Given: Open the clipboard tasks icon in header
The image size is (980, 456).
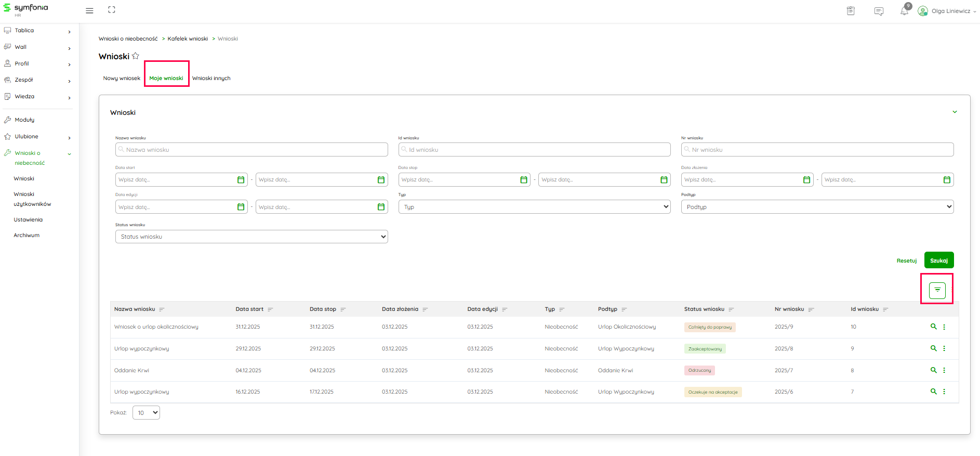Looking at the screenshot, I should pyautogui.click(x=851, y=11).
